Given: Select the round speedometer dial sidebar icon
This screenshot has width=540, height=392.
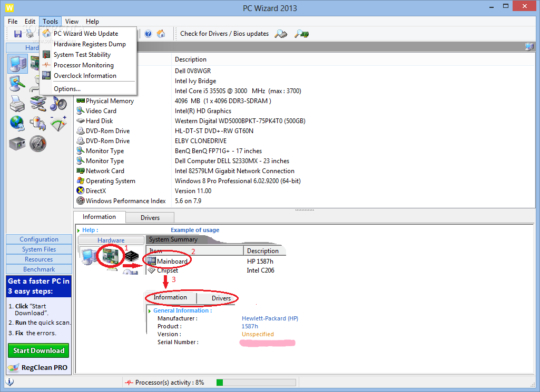Looking at the screenshot, I should pos(38,144).
